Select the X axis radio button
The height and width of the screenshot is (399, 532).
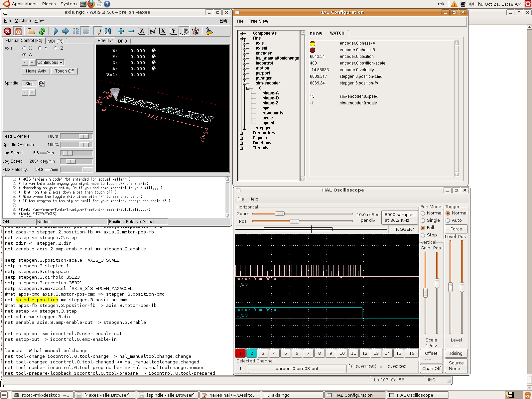(x=24, y=48)
